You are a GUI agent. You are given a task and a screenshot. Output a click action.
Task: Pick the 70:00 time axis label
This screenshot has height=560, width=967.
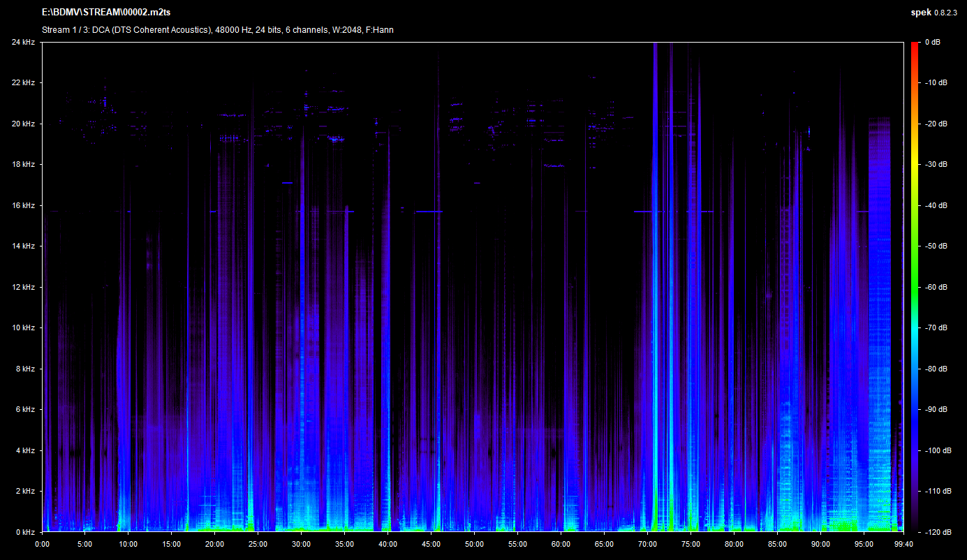(x=647, y=544)
